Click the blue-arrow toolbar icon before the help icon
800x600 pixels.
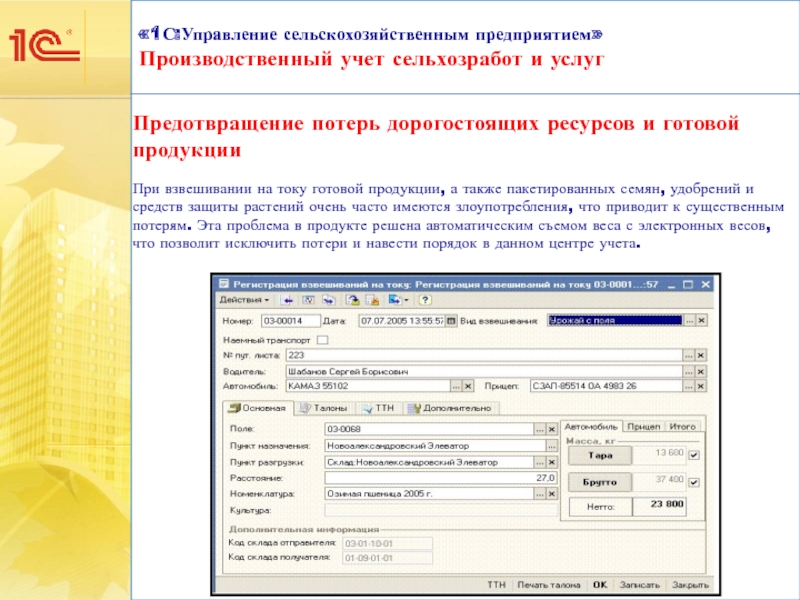pyautogui.click(x=394, y=300)
